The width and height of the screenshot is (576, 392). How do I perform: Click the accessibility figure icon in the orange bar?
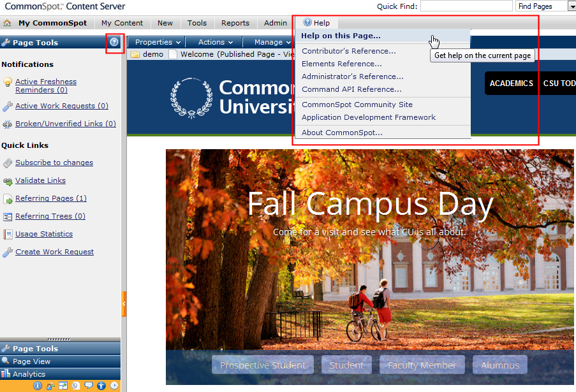pos(101,386)
